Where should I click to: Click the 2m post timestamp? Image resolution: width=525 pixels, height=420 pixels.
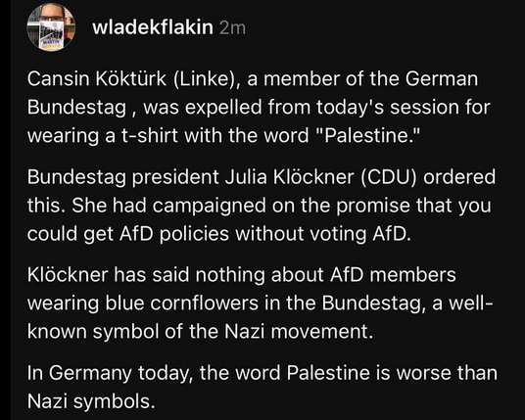(x=233, y=28)
